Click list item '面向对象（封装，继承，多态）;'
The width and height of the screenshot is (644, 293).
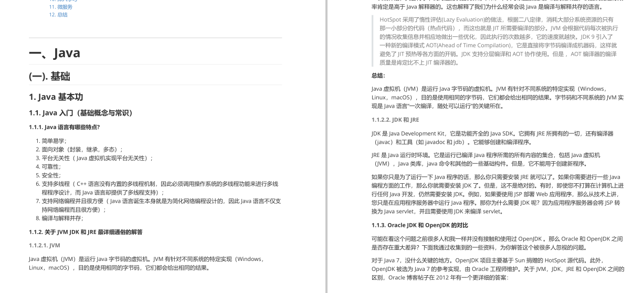[x=82, y=149]
